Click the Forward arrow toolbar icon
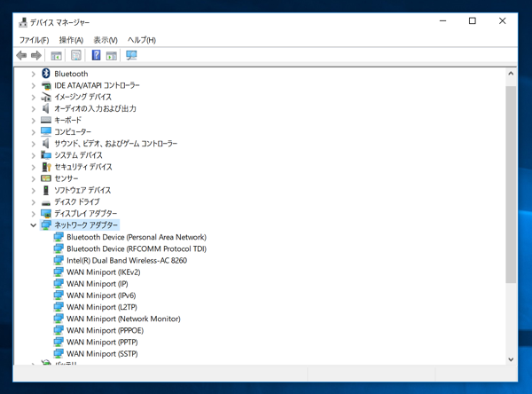The image size is (532, 394). point(36,55)
